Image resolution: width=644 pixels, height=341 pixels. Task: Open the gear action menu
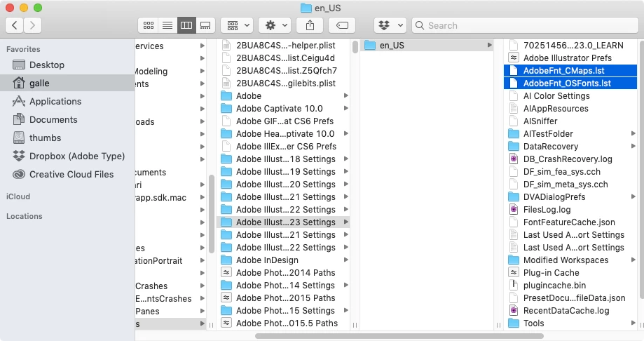275,25
